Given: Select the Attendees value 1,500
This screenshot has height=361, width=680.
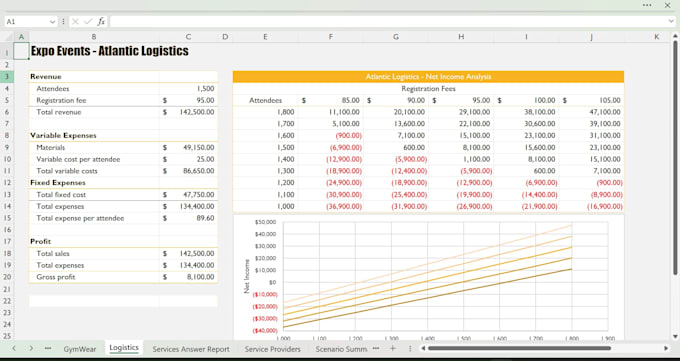Looking at the screenshot, I should click(188, 89).
